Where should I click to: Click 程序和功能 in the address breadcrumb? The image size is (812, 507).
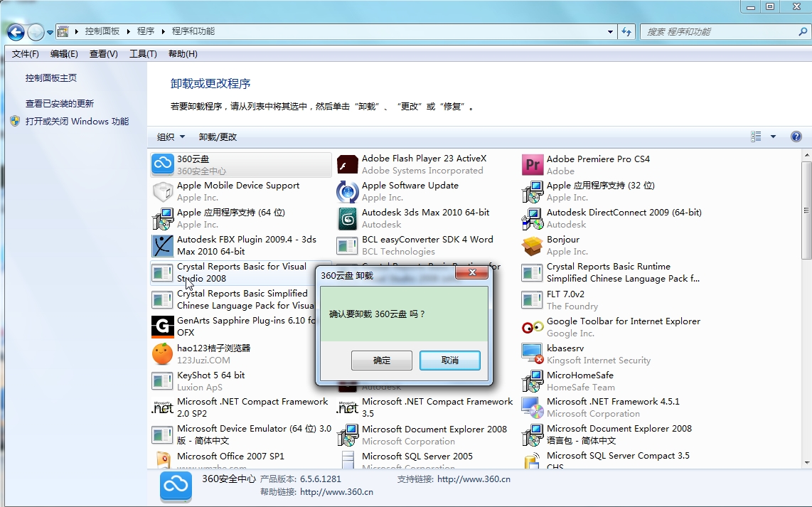coord(193,31)
